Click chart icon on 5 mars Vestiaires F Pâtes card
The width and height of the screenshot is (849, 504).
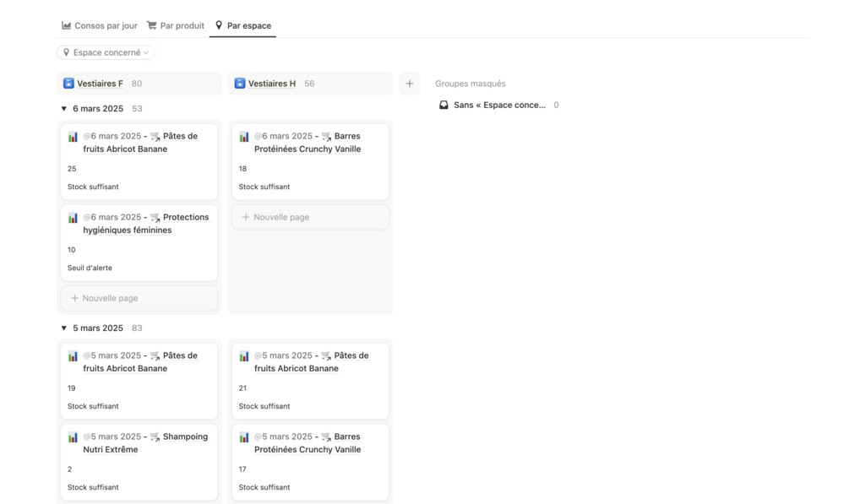[73, 356]
